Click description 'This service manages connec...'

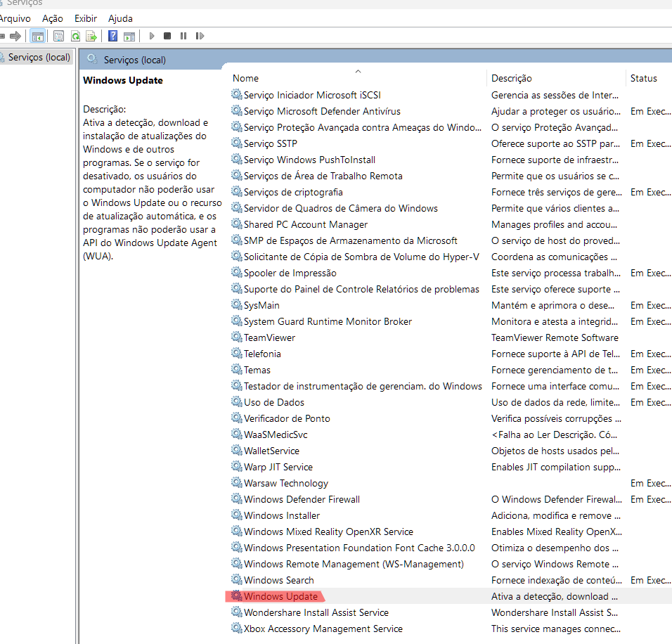click(555, 629)
